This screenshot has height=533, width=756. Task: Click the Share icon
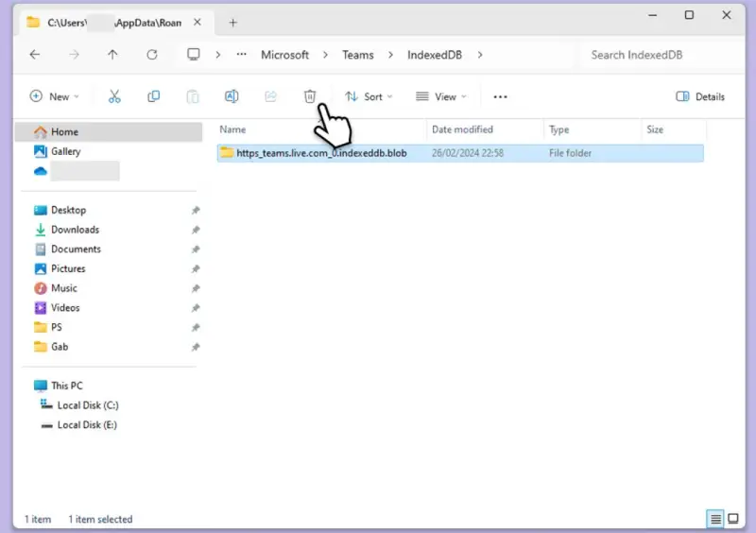[x=270, y=96]
